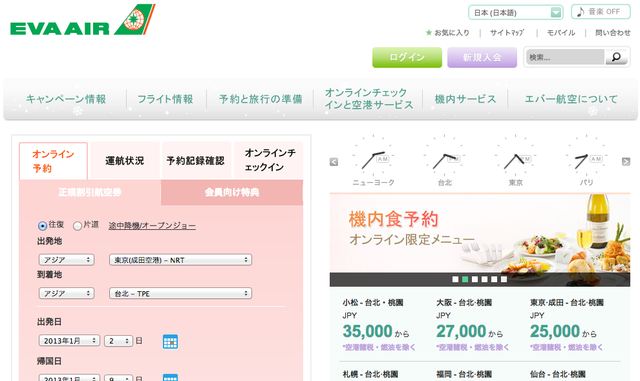The image size is (640, 381).
Task: Click the 台北 clock
Action: pos(444,155)
